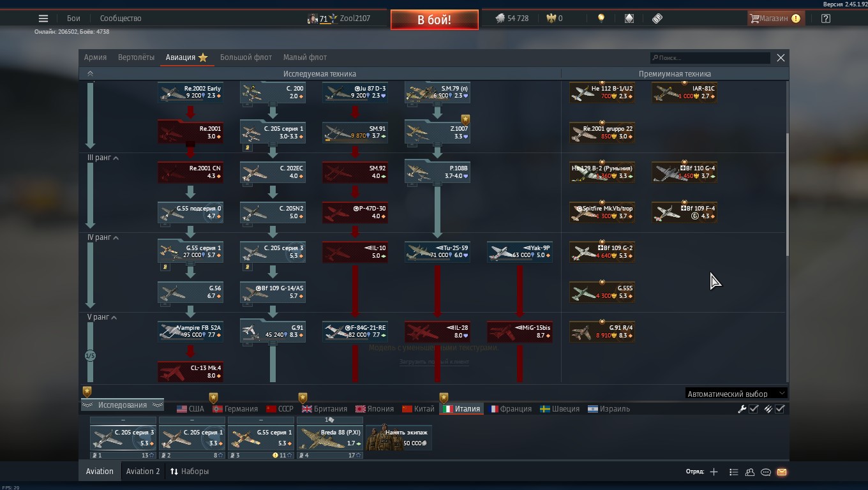Select the Breda 88 (P.XI) crew slot
This screenshot has height=490, width=868.
point(330,438)
